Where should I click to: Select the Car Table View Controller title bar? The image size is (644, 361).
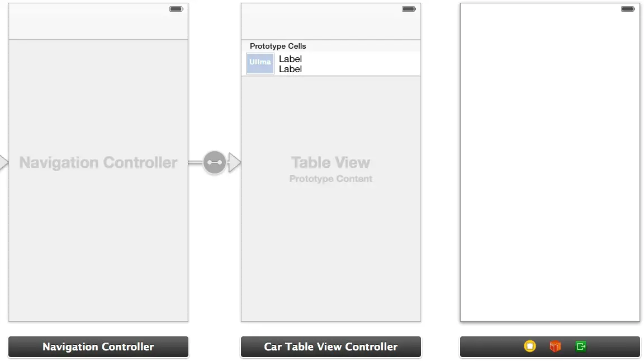[x=331, y=347]
